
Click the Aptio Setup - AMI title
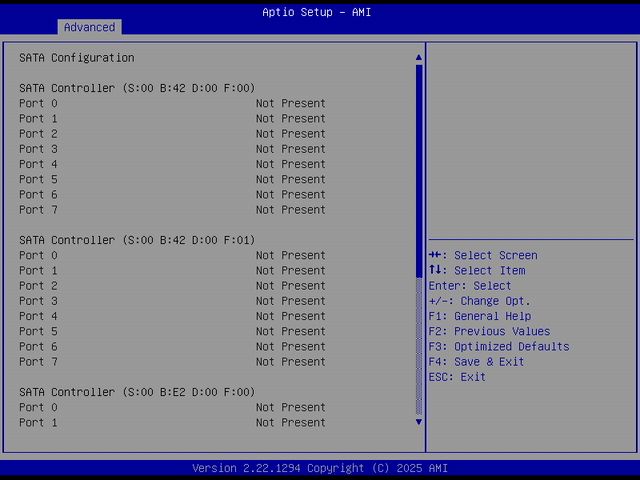[x=317, y=12]
